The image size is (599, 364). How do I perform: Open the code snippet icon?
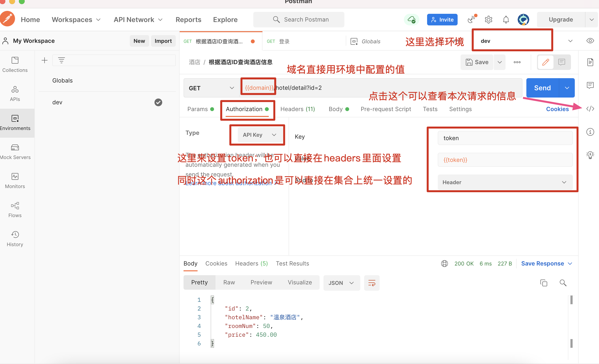pos(590,109)
